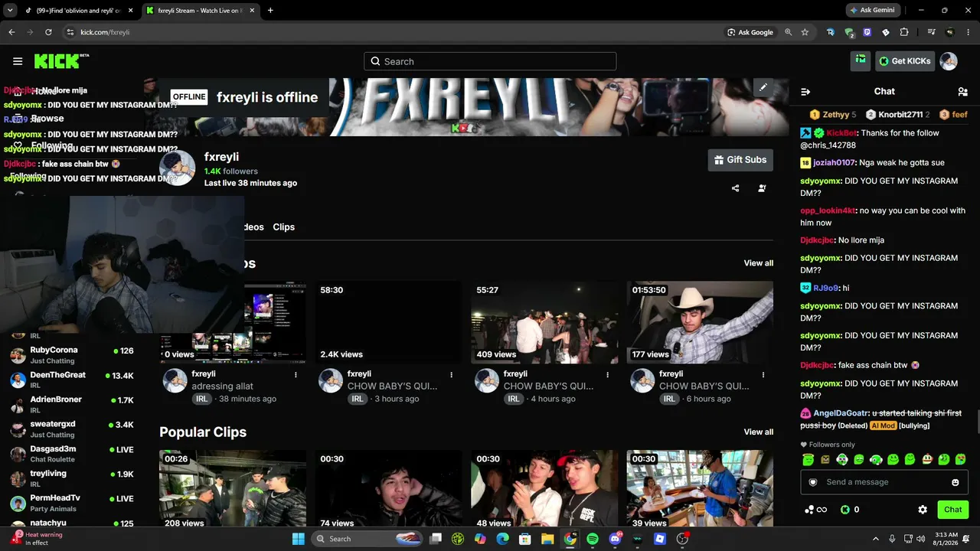Play the 01:53:50 video thumbnail
This screenshot has height=551, width=980.
coord(700,322)
